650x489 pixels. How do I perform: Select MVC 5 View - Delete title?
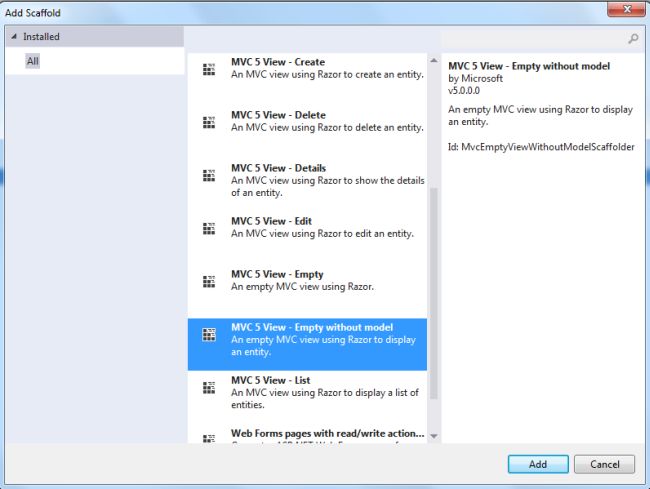tap(278, 115)
